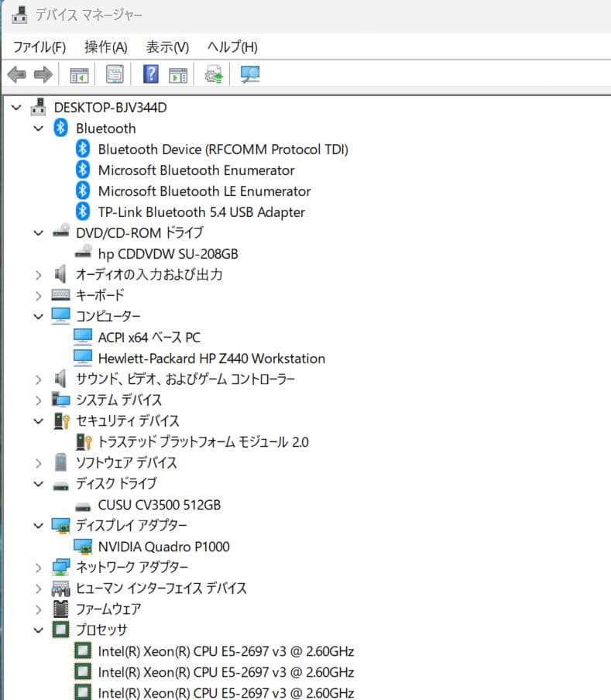The width and height of the screenshot is (611, 700).
Task: Click Scan for hardware changes monitor icon
Action: [x=250, y=74]
